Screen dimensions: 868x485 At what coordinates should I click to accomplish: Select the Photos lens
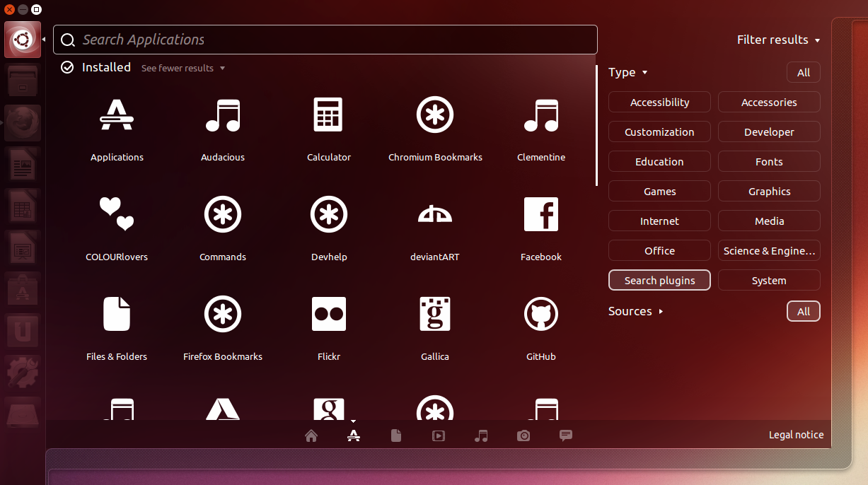click(523, 436)
